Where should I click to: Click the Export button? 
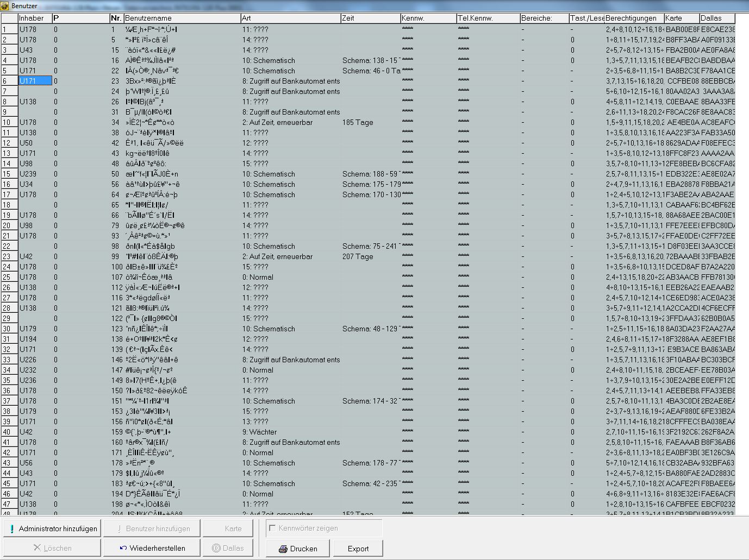358,549
